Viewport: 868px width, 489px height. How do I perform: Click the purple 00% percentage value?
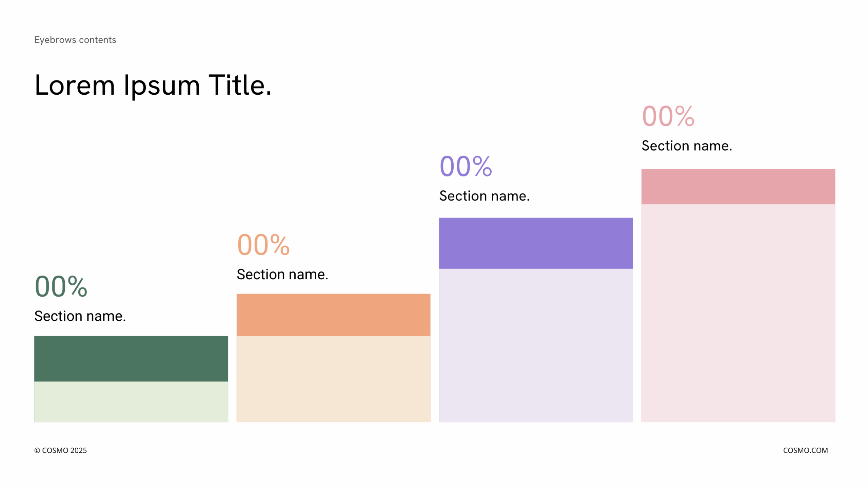[466, 166]
